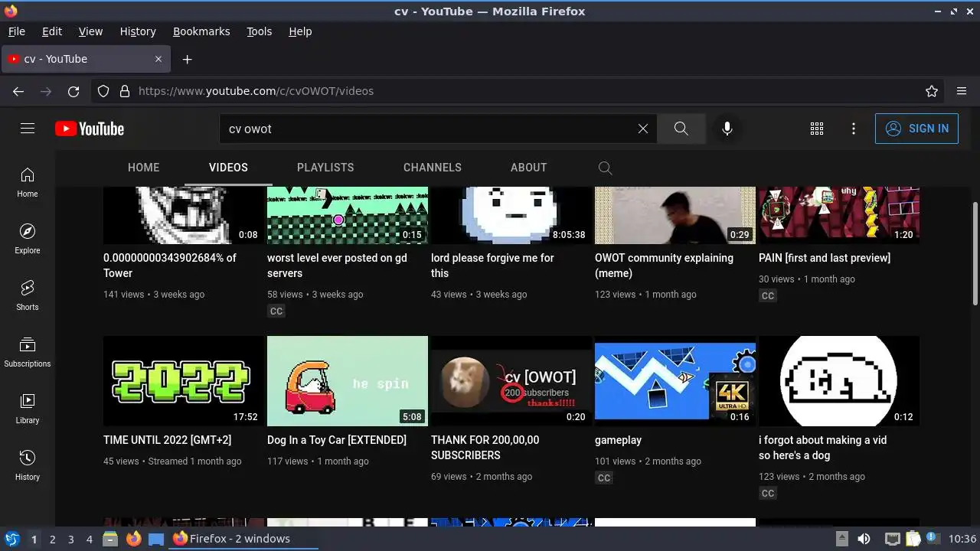Open the CHANNELS tab
Screen dimensions: 980x551
[x=433, y=168]
